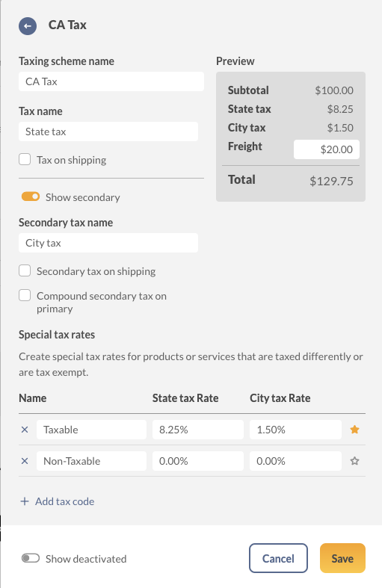Edit Non-Taxable City tax rate field
Image resolution: width=382 pixels, height=588 pixels.
[x=296, y=461]
